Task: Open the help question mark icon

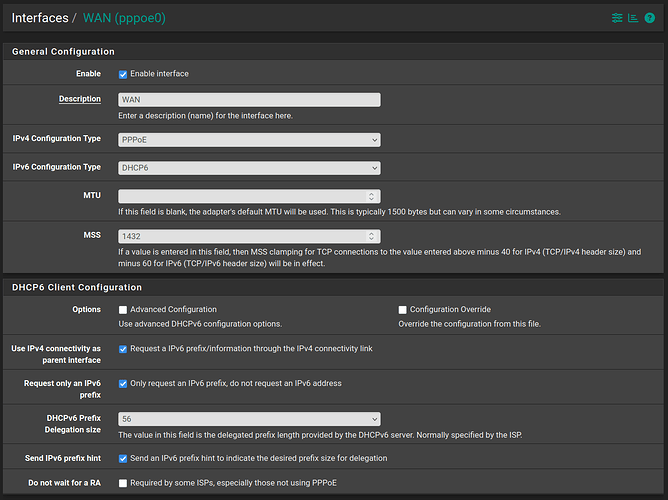Action: click(649, 18)
